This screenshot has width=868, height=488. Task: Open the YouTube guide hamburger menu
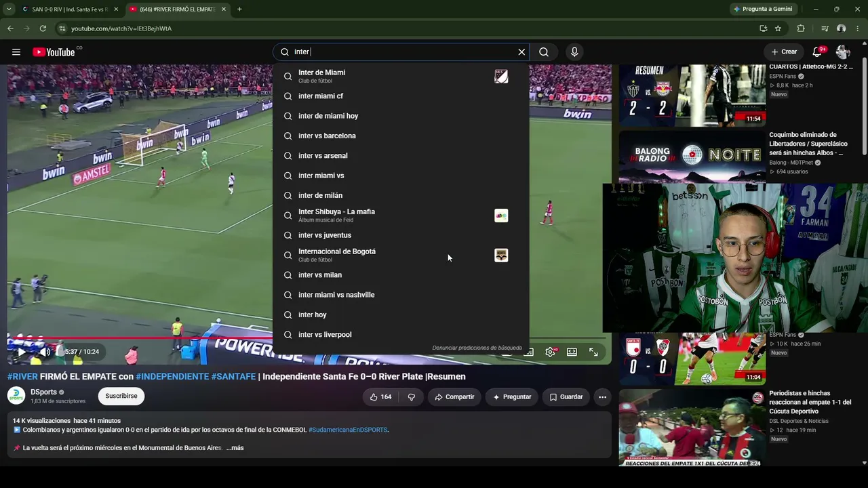(16, 52)
